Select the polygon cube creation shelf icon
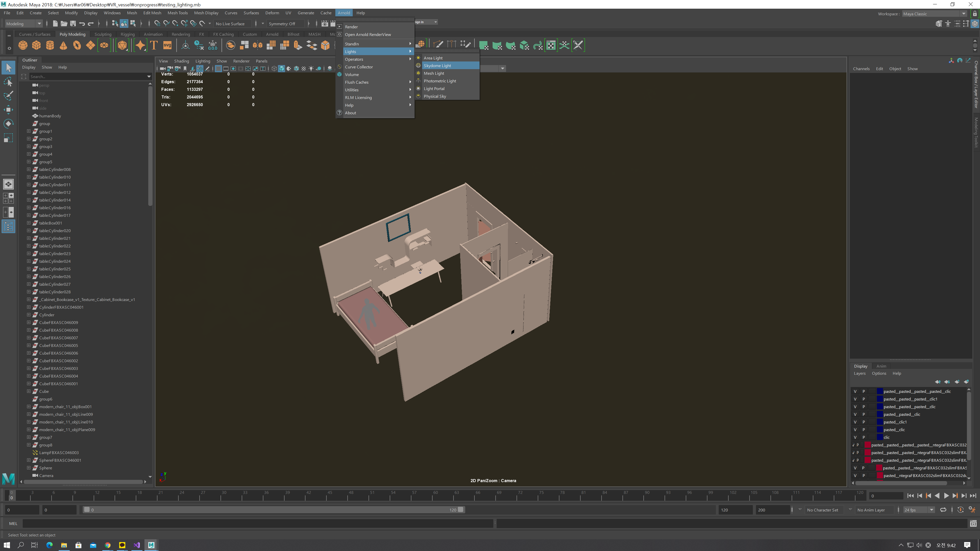 36,45
